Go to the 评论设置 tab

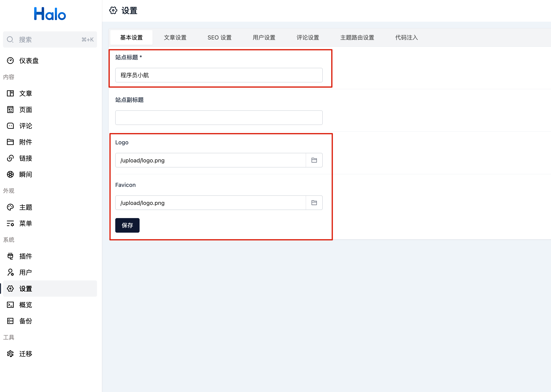[308, 37]
